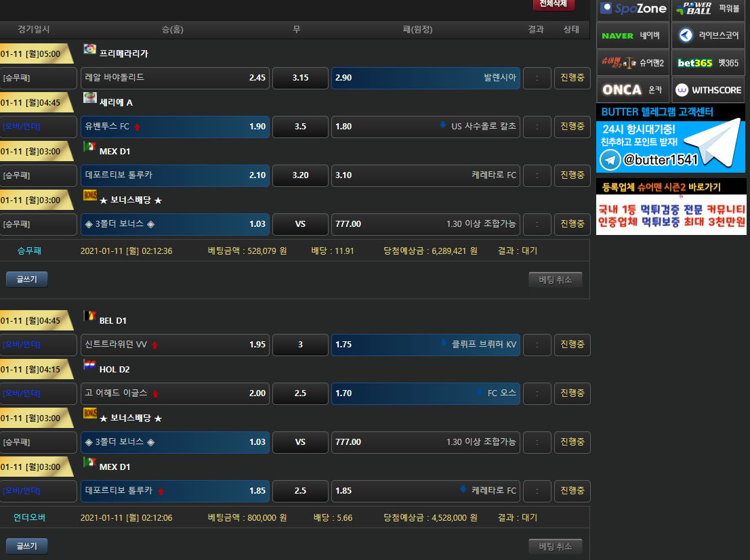The width and height of the screenshot is (750, 560).
Task: Click the BEL D1 Belgian flag icon
Action: coord(89,316)
